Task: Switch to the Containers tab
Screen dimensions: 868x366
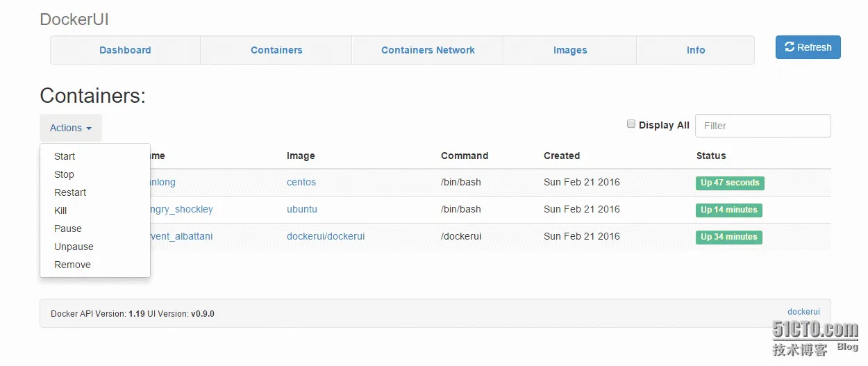Action: pos(276,50)
